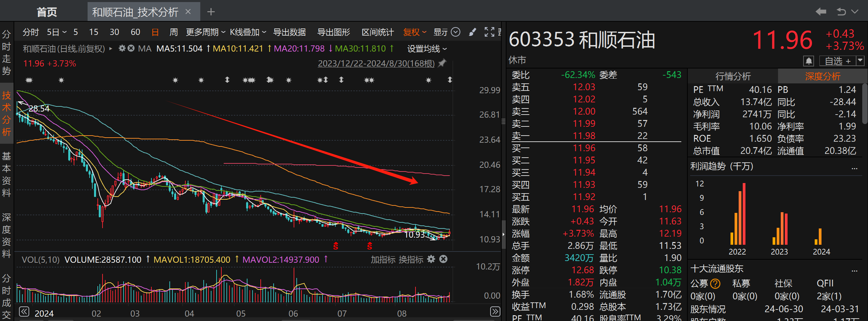
Task: Select the weekly 周 period
Action: [x=174, y=32]
